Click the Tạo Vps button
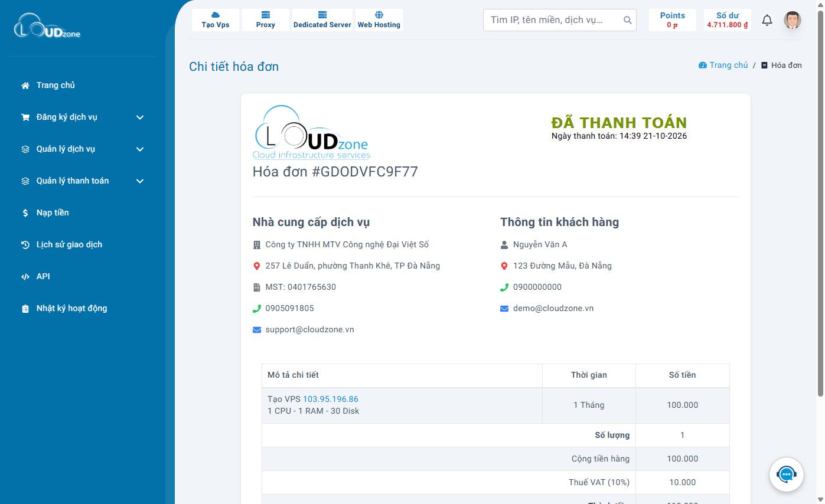The height and width of the screenshot is (504, 825). pos(216,20)
